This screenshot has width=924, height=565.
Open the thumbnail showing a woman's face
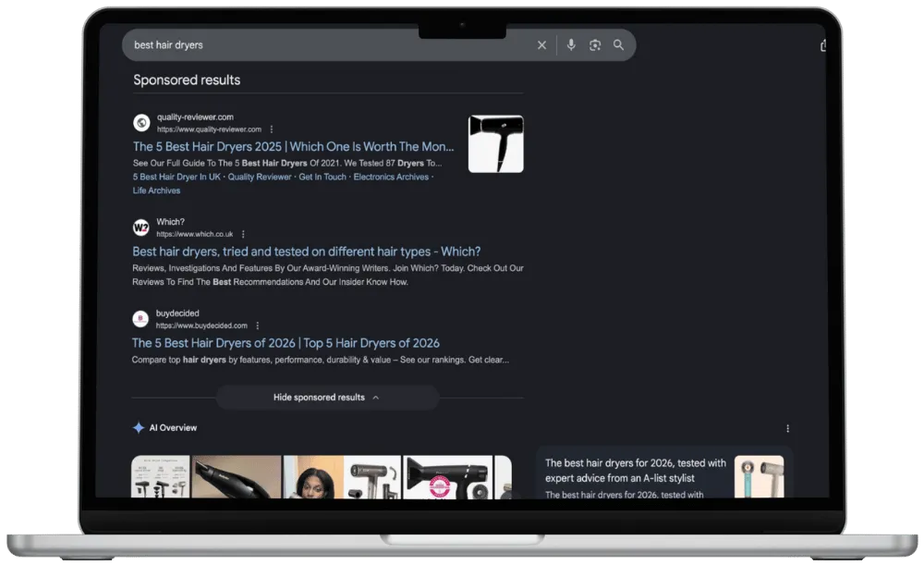point(313,476)
